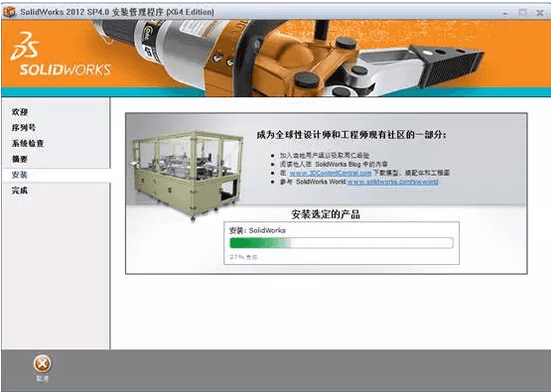Open the www.3DContentCentral.com link
The image size is (551, 392).
pos(331,173)
